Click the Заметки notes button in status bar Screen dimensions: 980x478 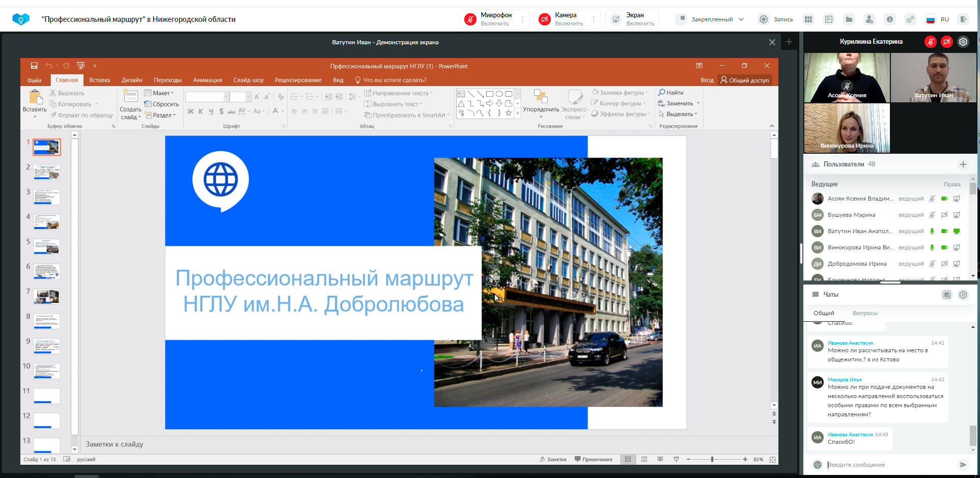pos(553,459)
